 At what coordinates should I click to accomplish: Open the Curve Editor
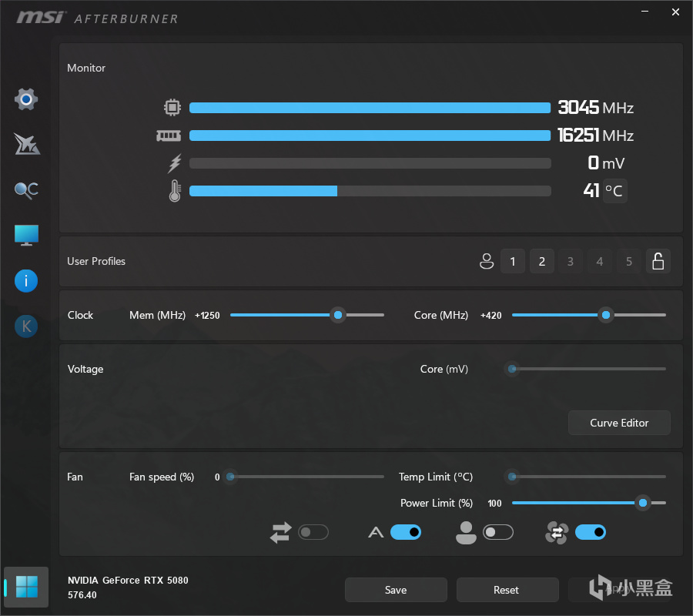619,423
